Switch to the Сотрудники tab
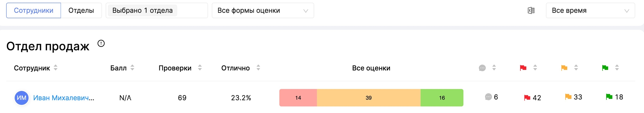The height and width of the screenshot is (113, 644). pyautogui.click(x=34, y=11)
